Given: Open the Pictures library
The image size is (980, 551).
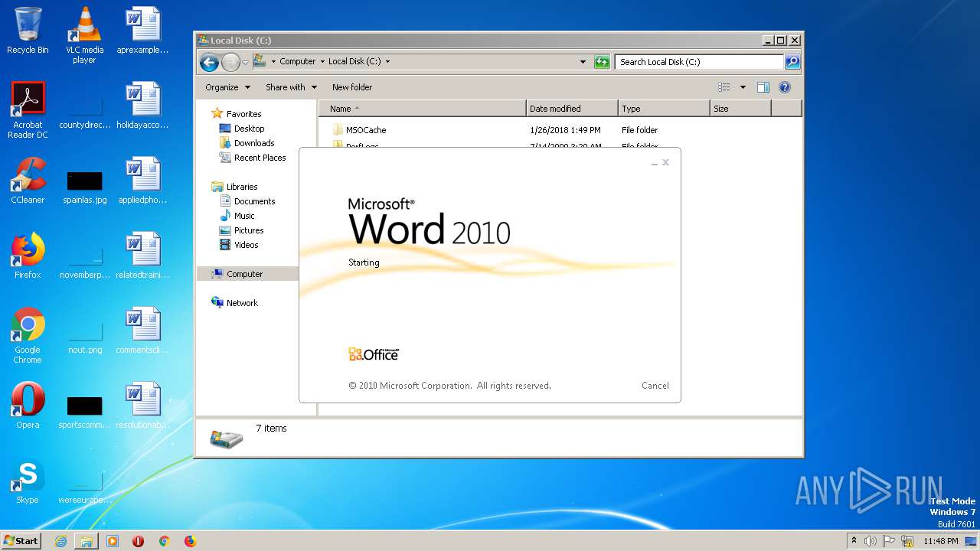Looking at the screenshot, I should point(249,230).
